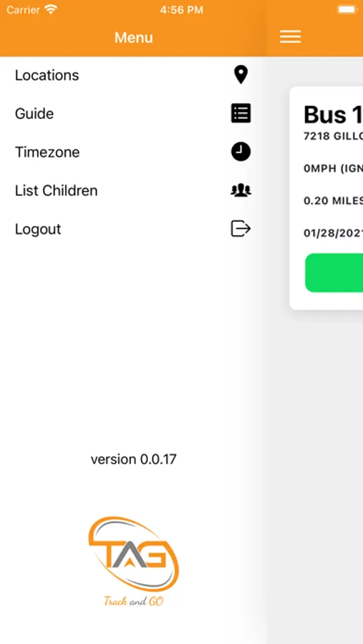Image resolution: width=363 pixels, height=644 pixels.
Task: Click the green button on Bus card
Action: (334, 273)
